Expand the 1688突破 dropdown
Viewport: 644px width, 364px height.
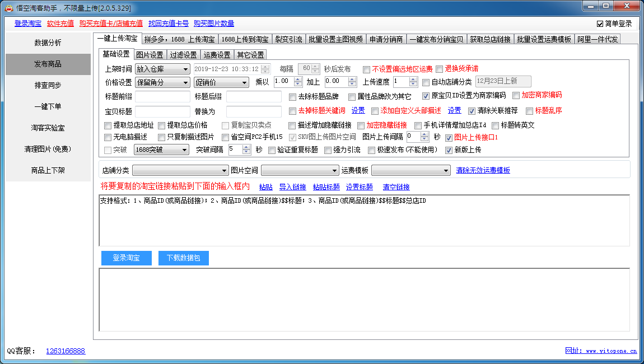[x=161, y=150]
